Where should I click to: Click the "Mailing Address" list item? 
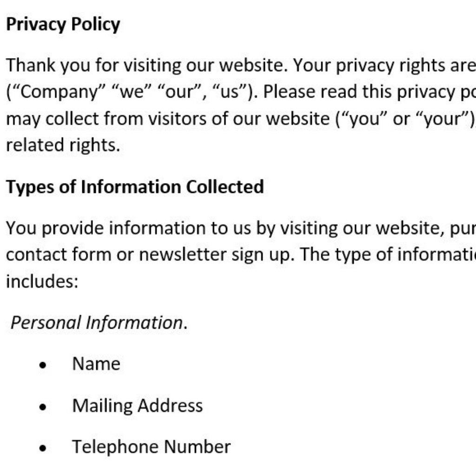coord(138,405)
